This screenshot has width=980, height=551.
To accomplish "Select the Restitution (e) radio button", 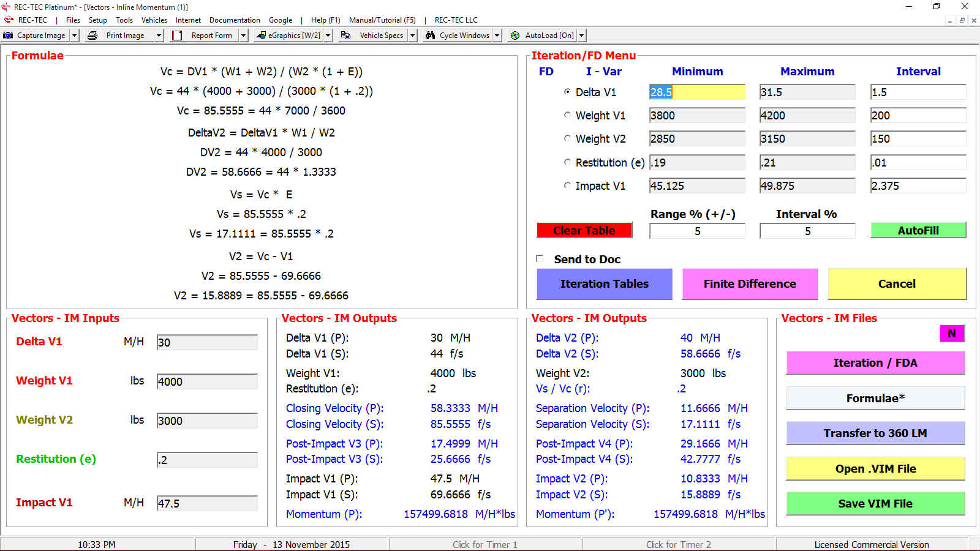I will coord(567,162).
